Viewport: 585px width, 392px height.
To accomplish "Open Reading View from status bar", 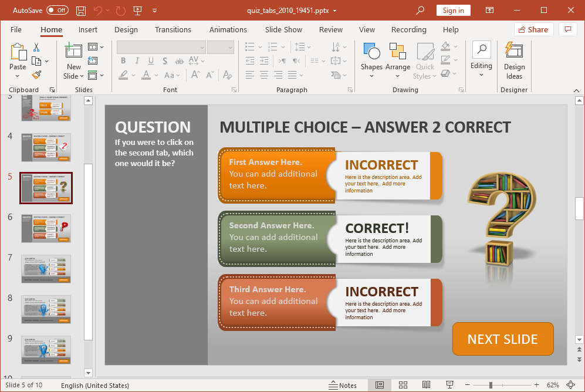I will [426, 385].
